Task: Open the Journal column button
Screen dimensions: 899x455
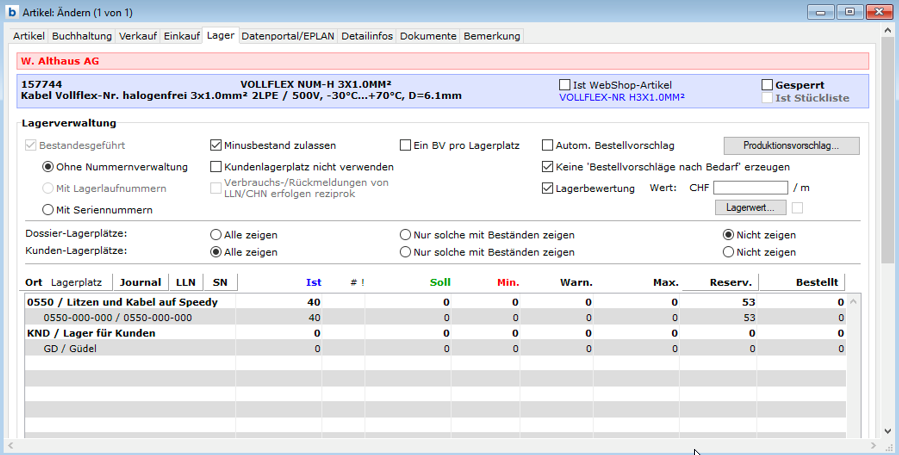Action: click(140, 282)
